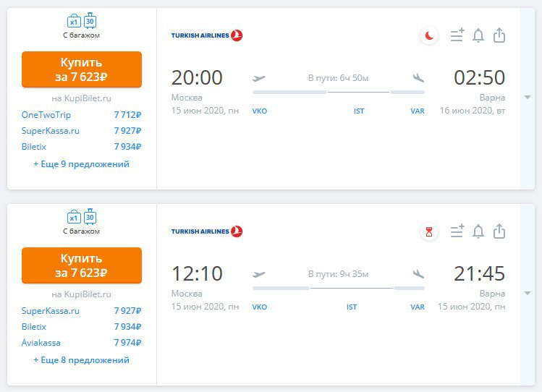Enable price alert bell on second ticket
The height and width of the screenshot is (392, 542).
[x=478, y=231]
